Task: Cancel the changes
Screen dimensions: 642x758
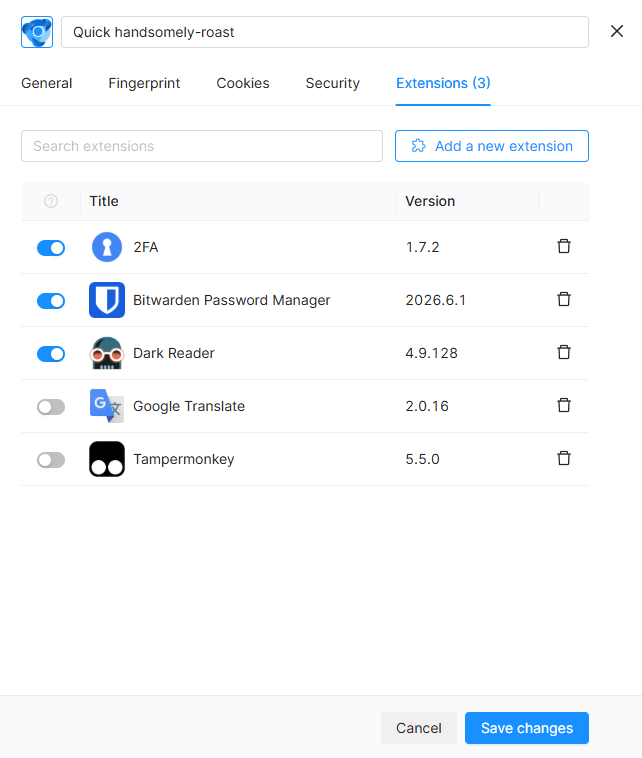Action: tap(419, 728)
